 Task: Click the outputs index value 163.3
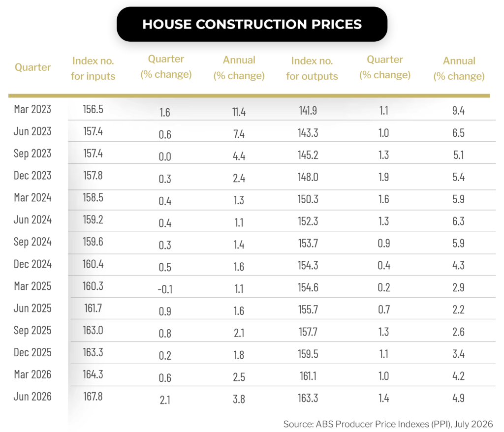pos(308,398)
